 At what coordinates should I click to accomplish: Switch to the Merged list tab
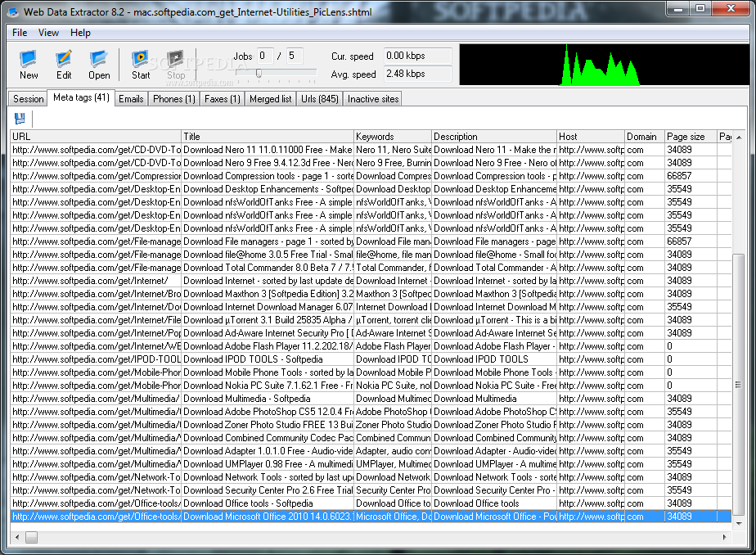[271, 99]
